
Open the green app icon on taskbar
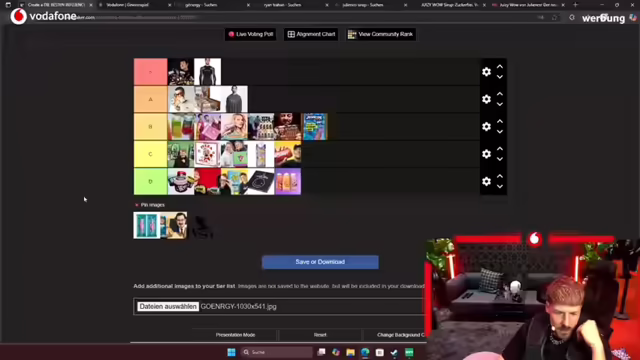tap(409, 352)
